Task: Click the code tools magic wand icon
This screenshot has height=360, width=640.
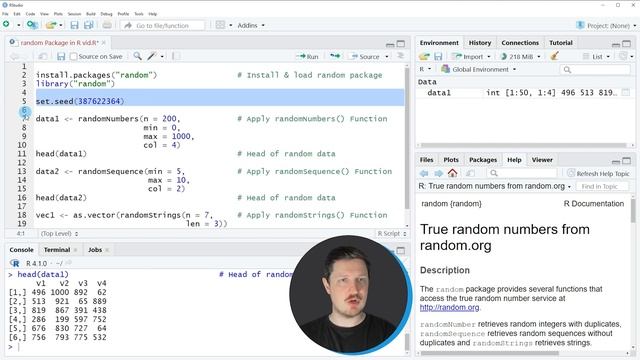Action: [152, 56]
